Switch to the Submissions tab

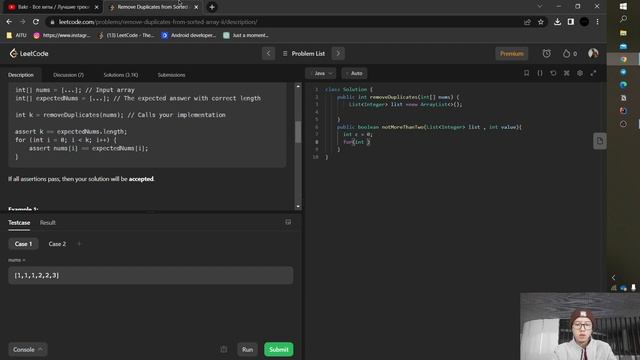171,75
